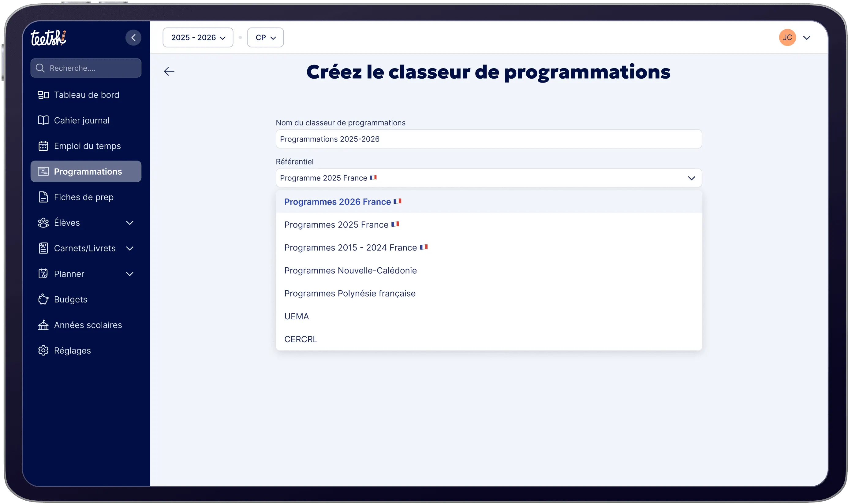Screen dimensions: 848x504
Task: Click the Carnets/Livrets icon
Action: 43,248
